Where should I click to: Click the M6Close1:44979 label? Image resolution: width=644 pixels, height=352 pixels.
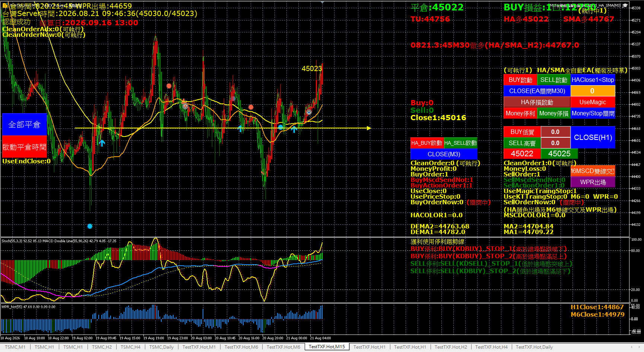597,314
